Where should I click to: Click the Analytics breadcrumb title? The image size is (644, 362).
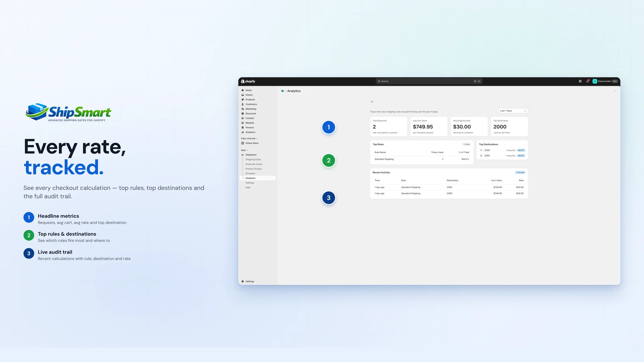tap(294, 91)
